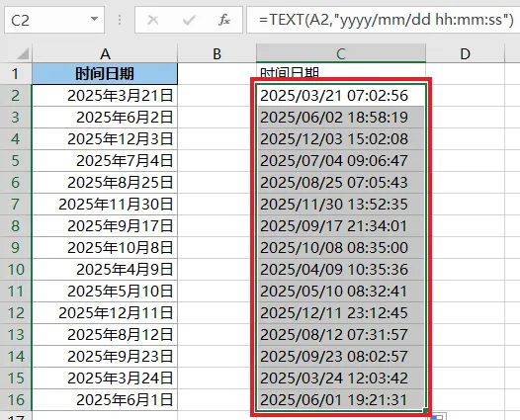Click cell 2025年4月9日

105,270
